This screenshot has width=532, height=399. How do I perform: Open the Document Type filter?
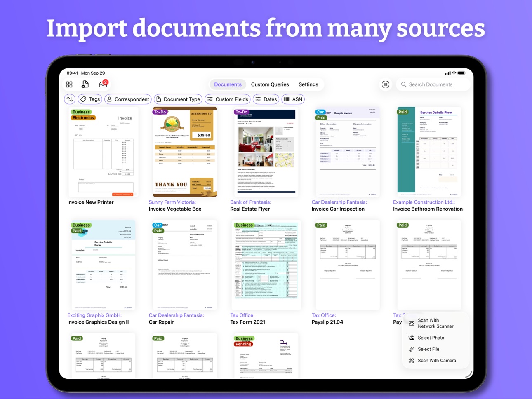pyautogui.click(x=178, y=99)
